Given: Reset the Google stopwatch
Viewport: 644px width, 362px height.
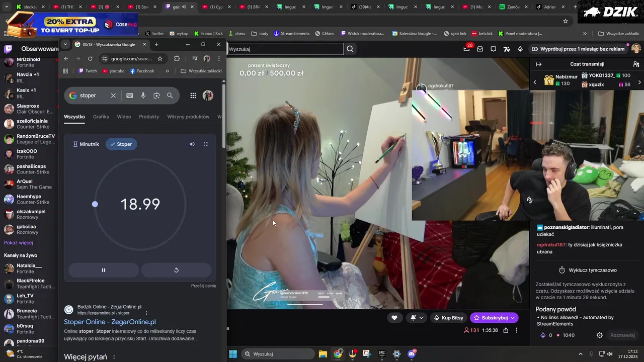Looking at the screenshot, I should 176,270.
